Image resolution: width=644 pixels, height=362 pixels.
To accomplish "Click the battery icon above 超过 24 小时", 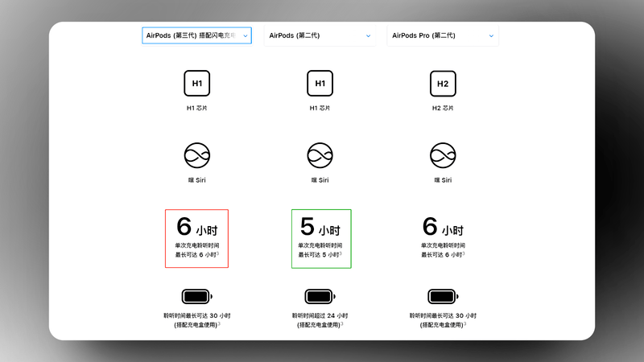I will [x=320, y=295].
